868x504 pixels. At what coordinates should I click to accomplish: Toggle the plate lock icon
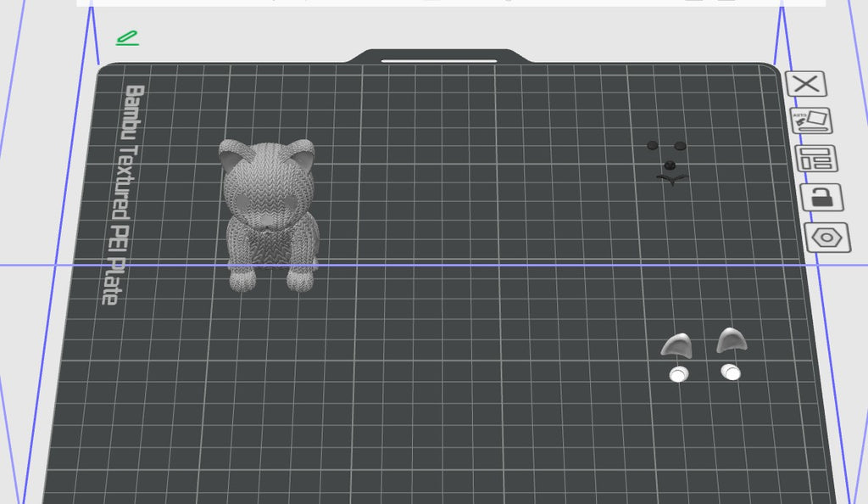pyautogui.click(x=822, y=197)
